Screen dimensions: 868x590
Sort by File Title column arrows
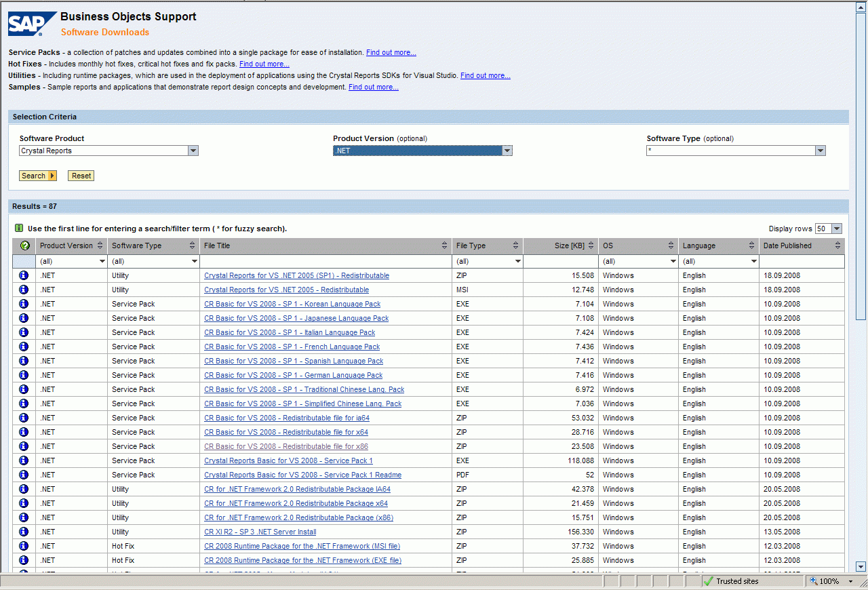point(445,245)
